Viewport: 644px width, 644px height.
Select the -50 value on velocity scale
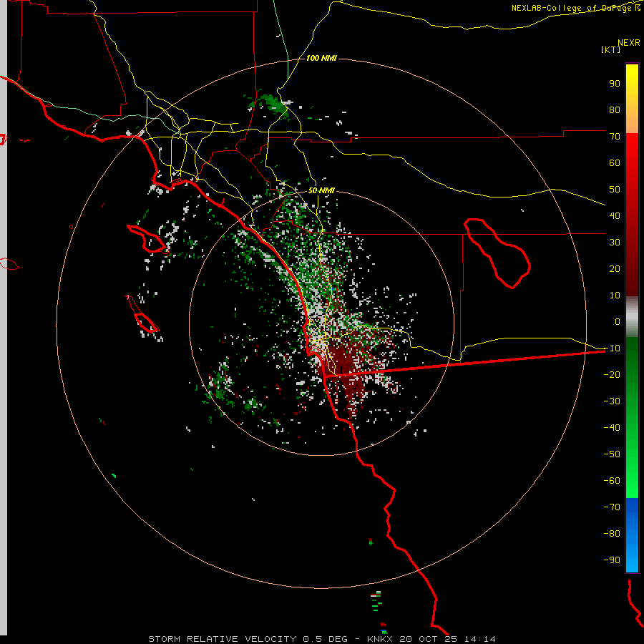click(x=612, y=454)
